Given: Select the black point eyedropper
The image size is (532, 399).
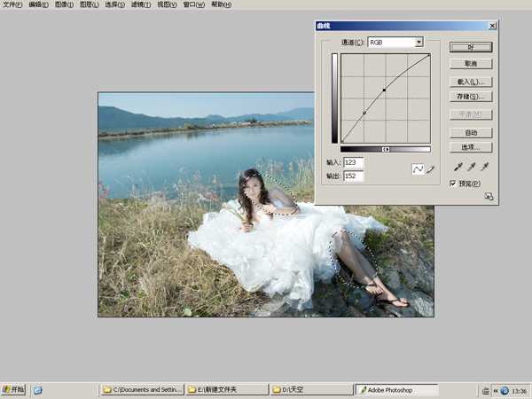Looking at the screenshot, I should pos(458,166).
